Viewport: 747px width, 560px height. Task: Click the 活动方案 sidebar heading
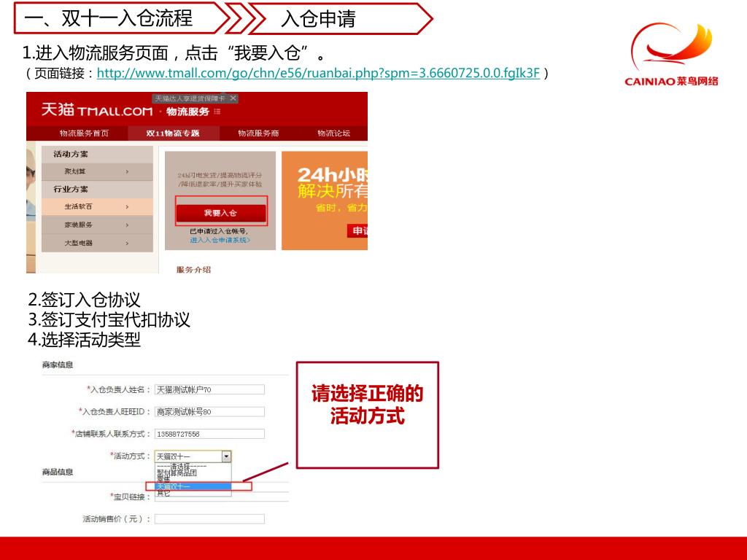tap(71, 154)
